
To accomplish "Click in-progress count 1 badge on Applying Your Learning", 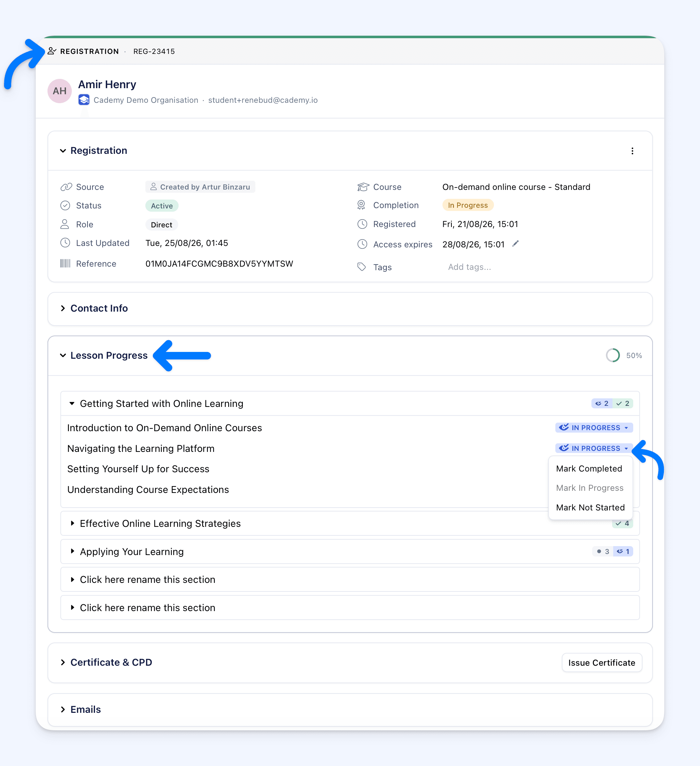I will pos(623,551).
